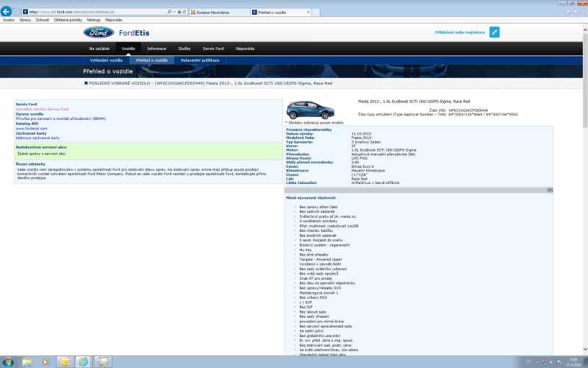The width and height of the screenshot is (588, 368).
Task: Click the page vertical scrollbar
Action: point(584,79)
